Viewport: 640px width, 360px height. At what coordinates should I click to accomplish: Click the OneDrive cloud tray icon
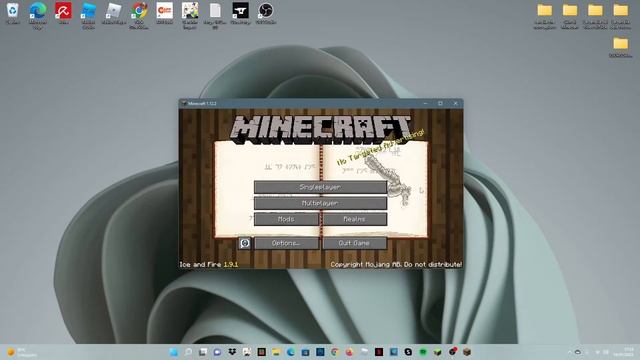pos(578,352)
